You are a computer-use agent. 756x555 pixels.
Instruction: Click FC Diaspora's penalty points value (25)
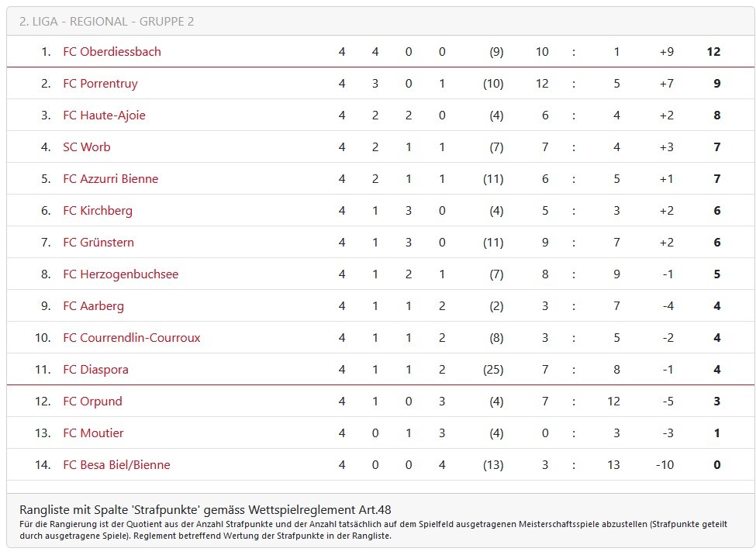point(492,370)
